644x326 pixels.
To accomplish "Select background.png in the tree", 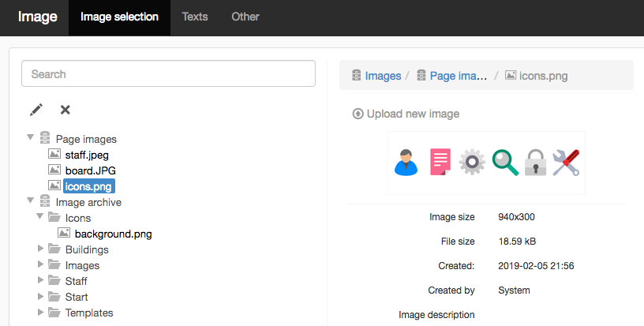I will (x=114, y=234).
